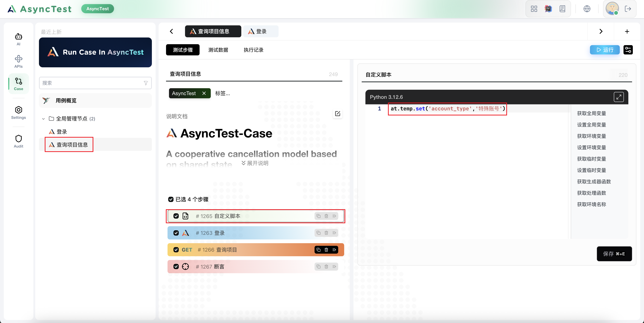The height and width of the screenshot is (323, 644).
Task: Open run settings icon next to 运行
Action: pyautogui.click(x=628, y=50)
